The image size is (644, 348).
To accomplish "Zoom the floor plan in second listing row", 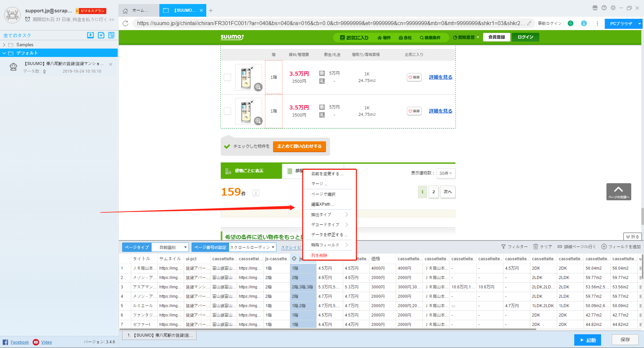I will pyautogui.click(x=258, y=121).
